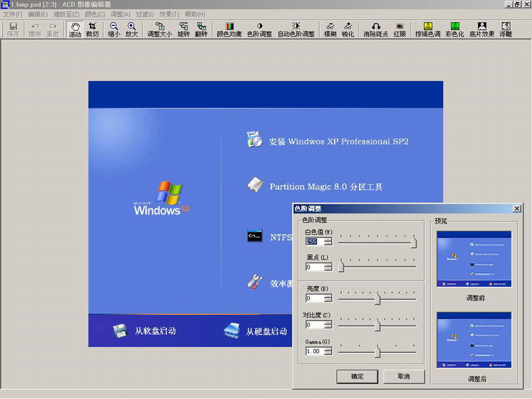The height and width of the screenshot is (399, 532).
Task: Click the Partition Magic 8.0 分区工具 text
Action: pyautogui.click(x=326, y=187)
